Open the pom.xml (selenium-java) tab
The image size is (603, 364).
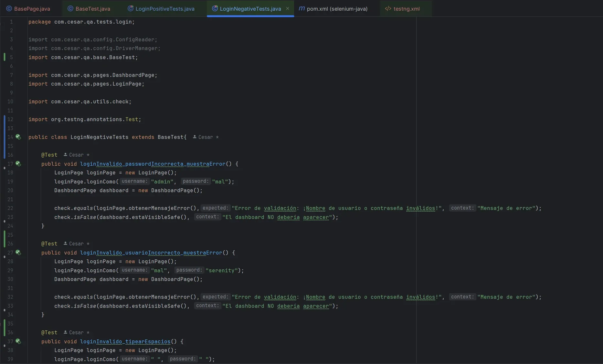[x=337, y=9]
